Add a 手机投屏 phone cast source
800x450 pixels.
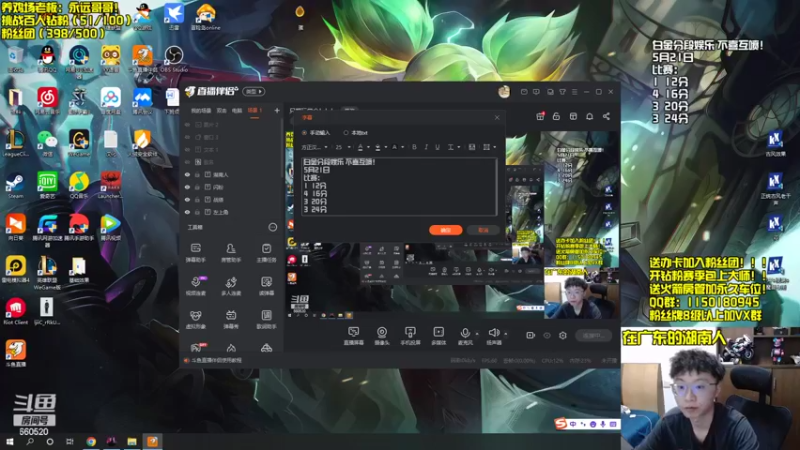(x=410, y=336)
